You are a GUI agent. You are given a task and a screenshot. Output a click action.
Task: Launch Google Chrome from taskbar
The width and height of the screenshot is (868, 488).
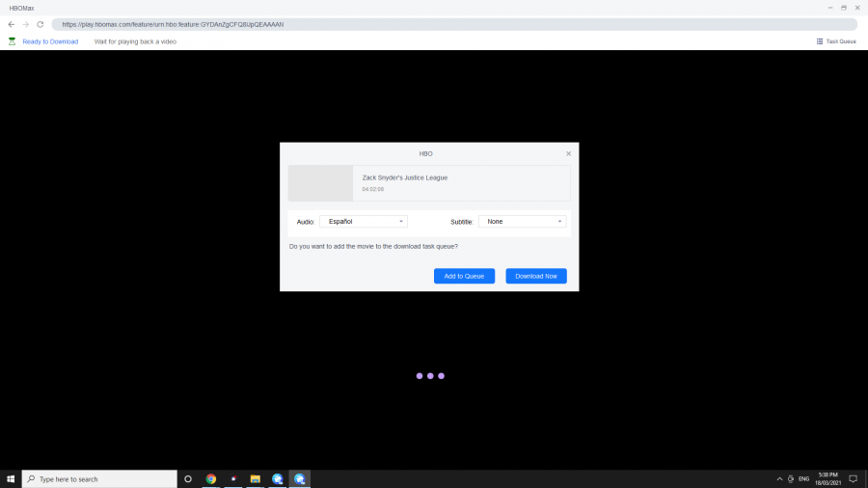pos(211,479)
